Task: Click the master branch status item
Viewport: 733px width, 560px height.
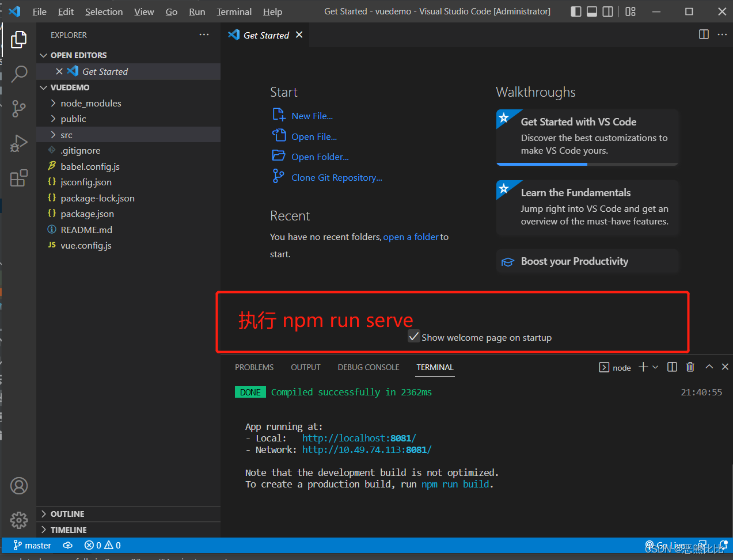Action: pos(32,546)
